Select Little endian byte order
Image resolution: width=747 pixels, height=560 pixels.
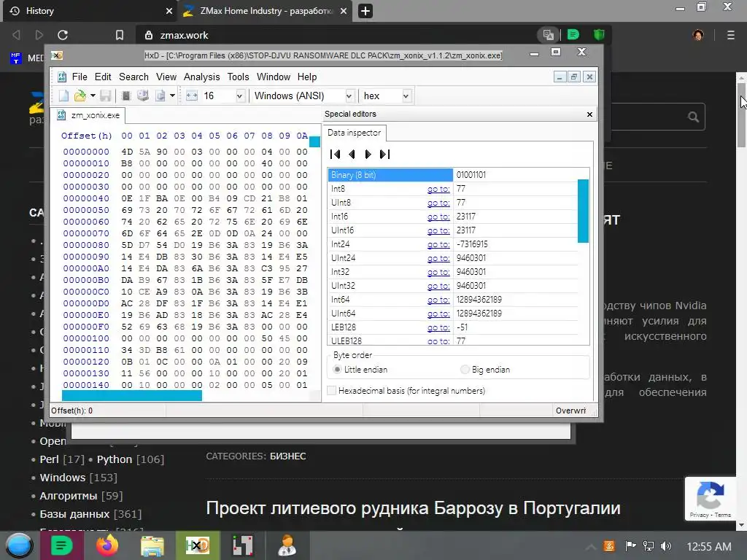pyautogui.click(x=360, y=370)
